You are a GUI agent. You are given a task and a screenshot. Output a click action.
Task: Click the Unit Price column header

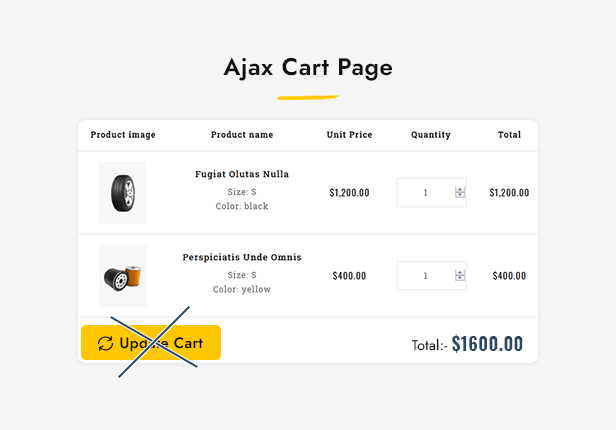pyautogui.click(x=349, y=135)
